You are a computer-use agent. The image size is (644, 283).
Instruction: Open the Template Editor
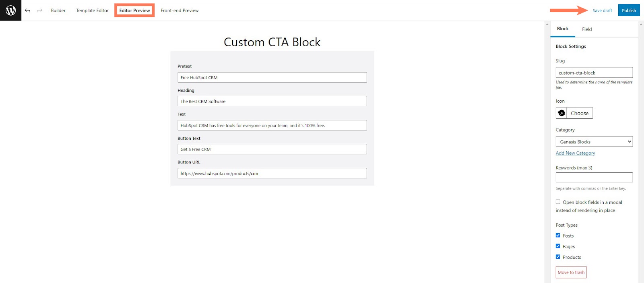point(92,10)
